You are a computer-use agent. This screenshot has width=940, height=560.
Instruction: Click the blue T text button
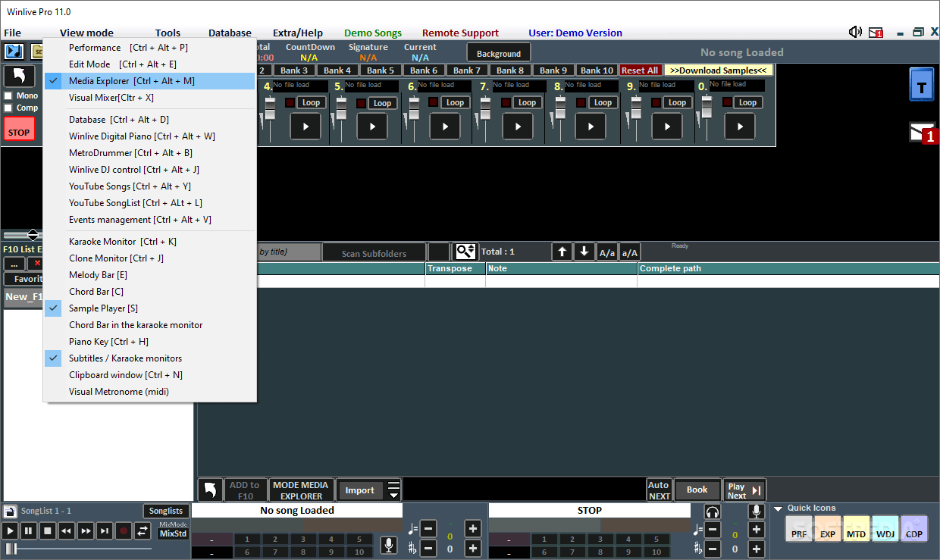pyautogui.click(x=922, y=84)
